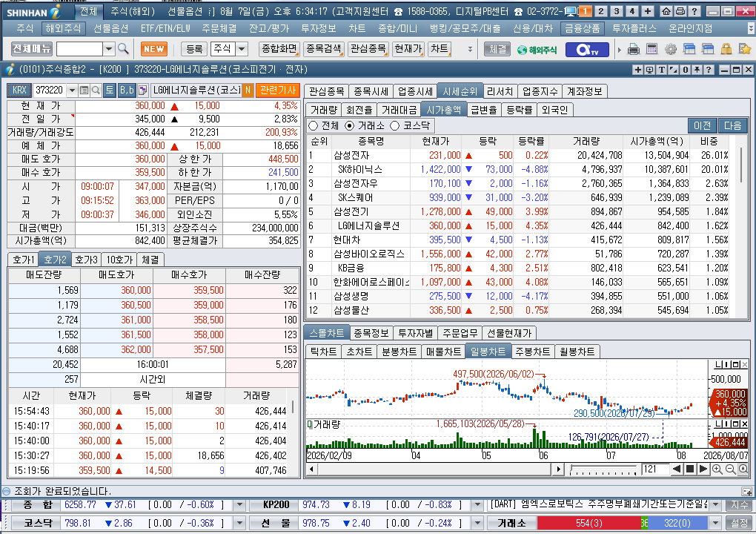Viewport: 756px width, 534px height.
Task: Expand the toolbar overflow chevron
Action: click(x=470, y=49)
